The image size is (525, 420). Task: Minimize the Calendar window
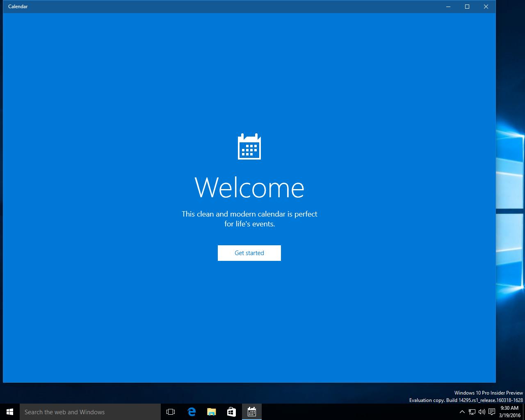point(448,7)
